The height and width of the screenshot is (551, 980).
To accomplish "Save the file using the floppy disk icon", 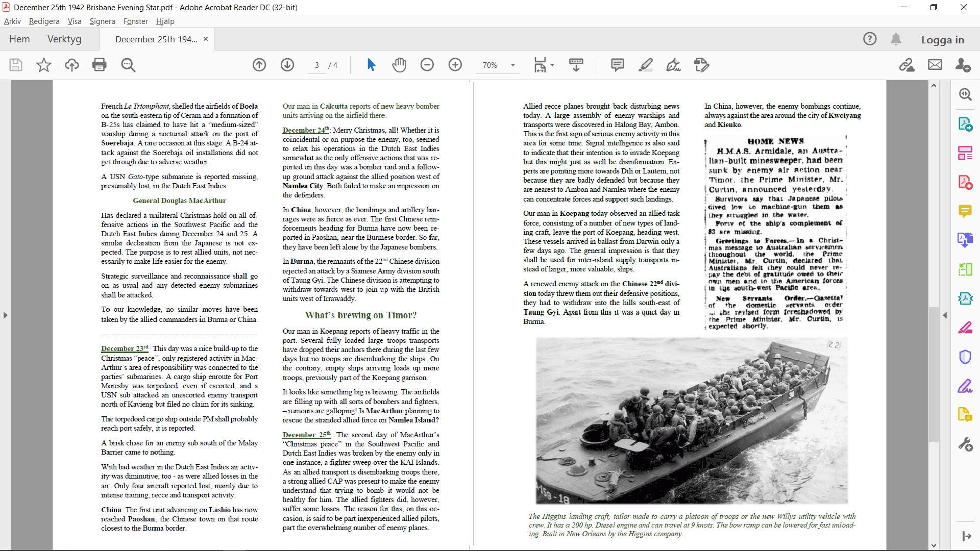I will click(x=16, y=65).
